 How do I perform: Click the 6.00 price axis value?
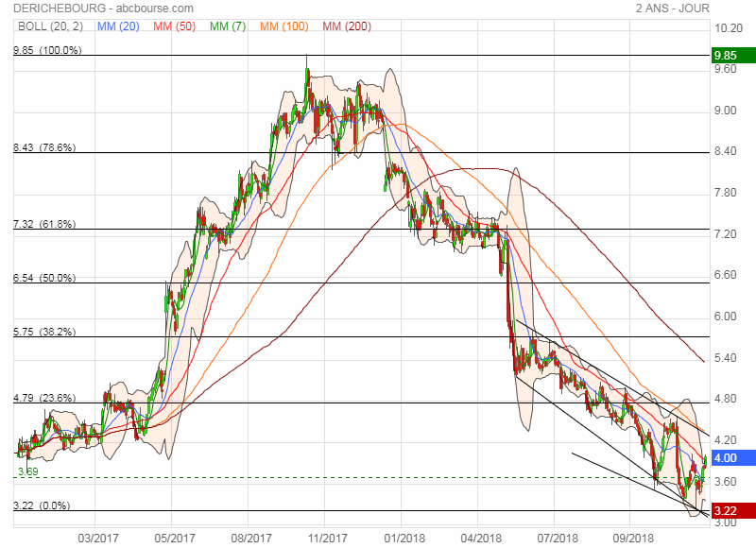(726, 317)
